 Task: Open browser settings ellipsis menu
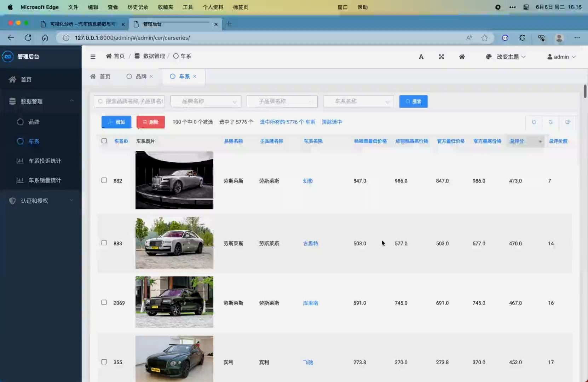577,38
